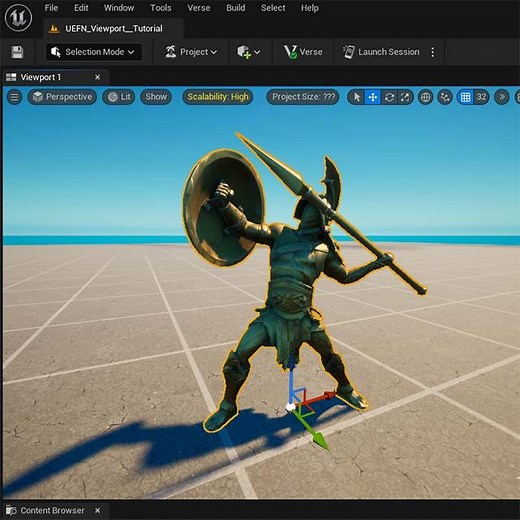Click the save floppy disk icon

point(17,52)
